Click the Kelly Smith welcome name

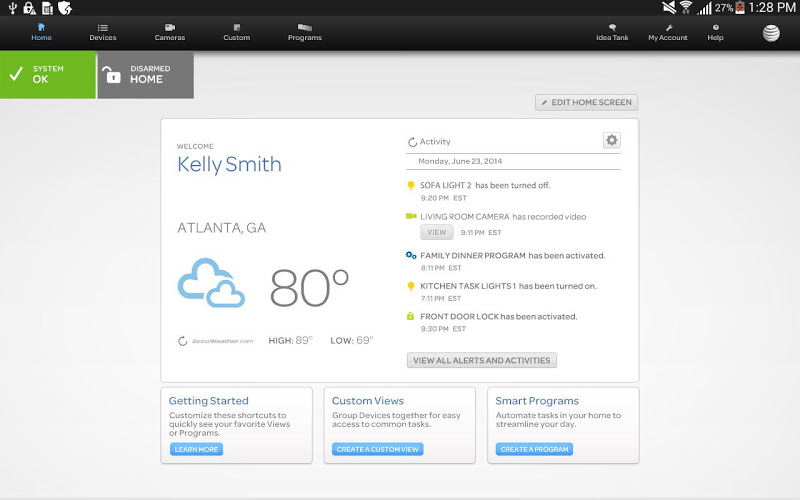coord(229,165)
